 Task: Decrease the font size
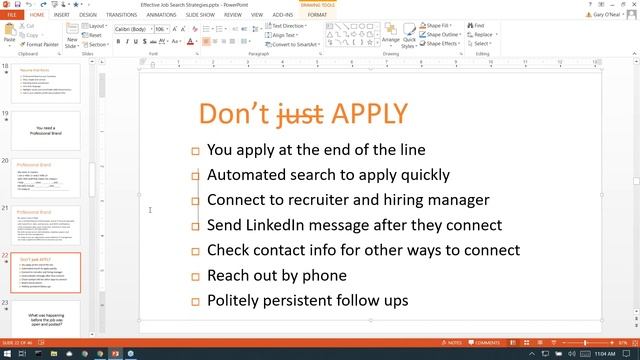click(183, 29)
